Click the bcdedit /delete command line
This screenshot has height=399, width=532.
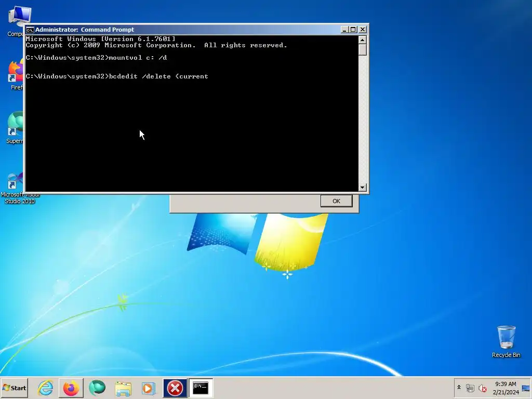[x=117, y=76]
